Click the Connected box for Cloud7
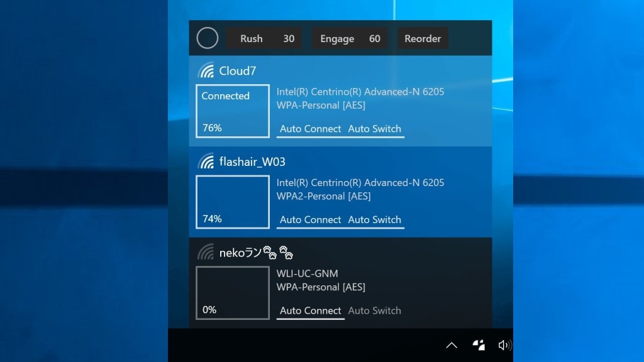 click(233, 111)
